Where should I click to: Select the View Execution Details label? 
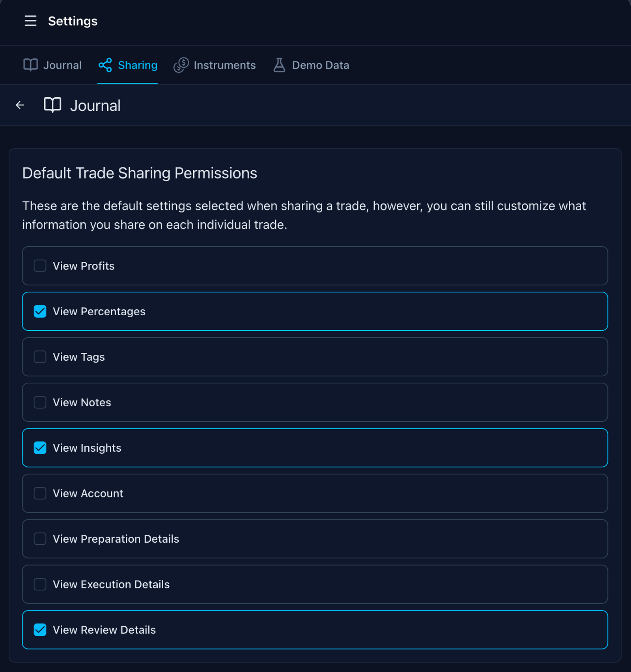click(111, 585)
